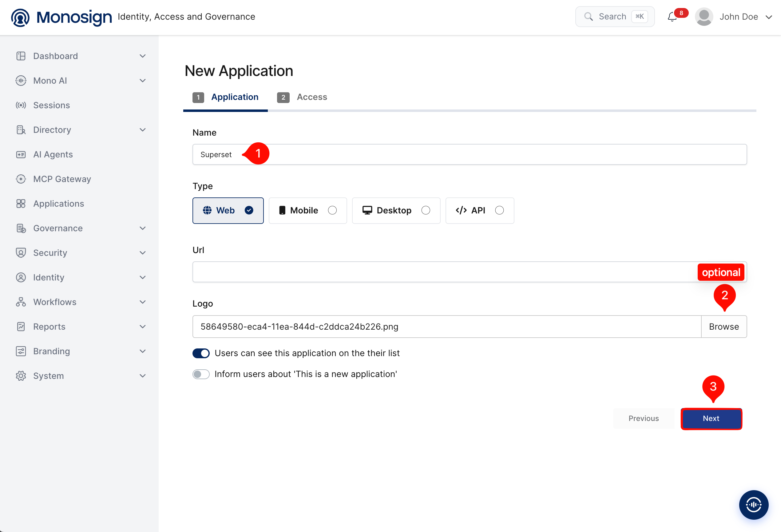Click the Next button
Image resolution: width=781 pixels, height=532 pixels.
pos(711,419)
